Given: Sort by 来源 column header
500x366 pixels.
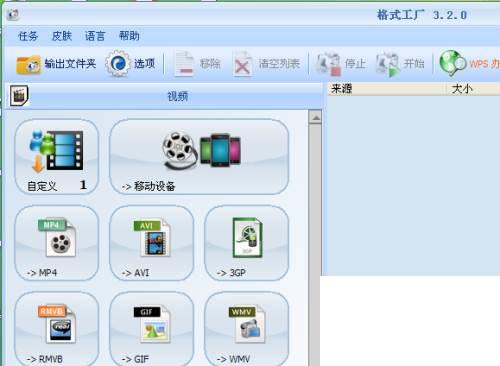Looking at the screenshot, I should 387,89.
